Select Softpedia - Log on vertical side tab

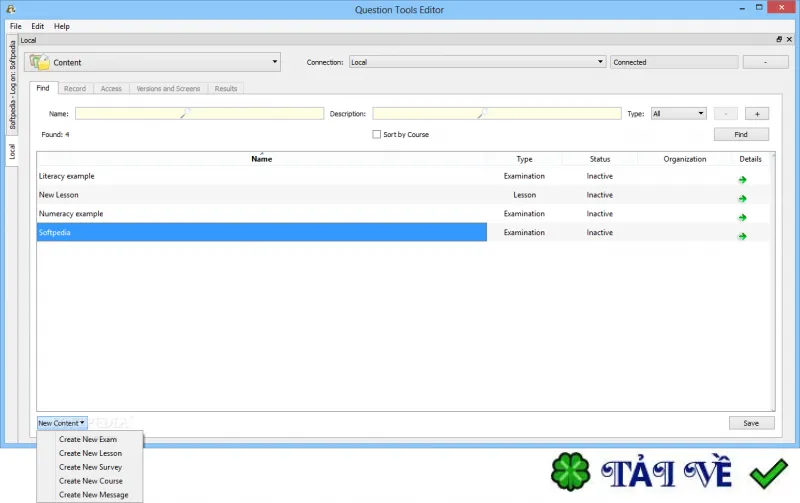click(x=12, y=85)
